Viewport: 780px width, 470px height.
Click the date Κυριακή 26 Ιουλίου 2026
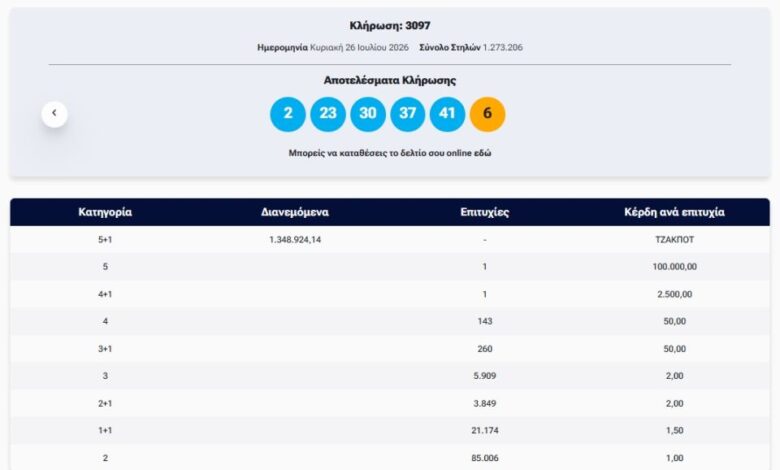359,47
